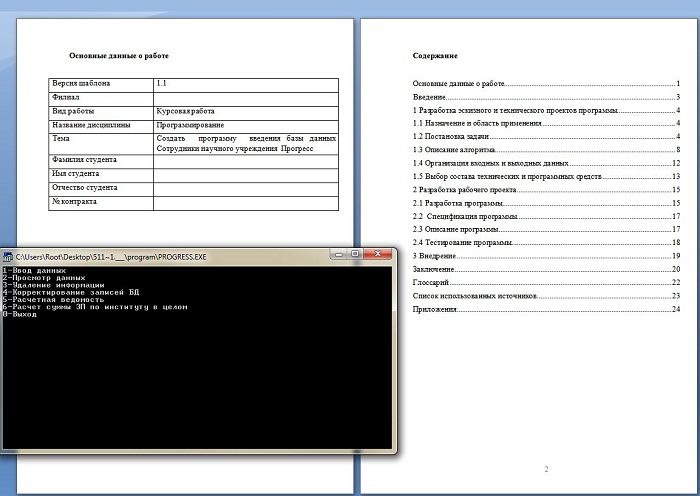Image resolution: width=700 pixels, height=496 pixels.
Task: Open contents entry '1.1 Назначение и область применения'
Action: click(x=546, y=123)
